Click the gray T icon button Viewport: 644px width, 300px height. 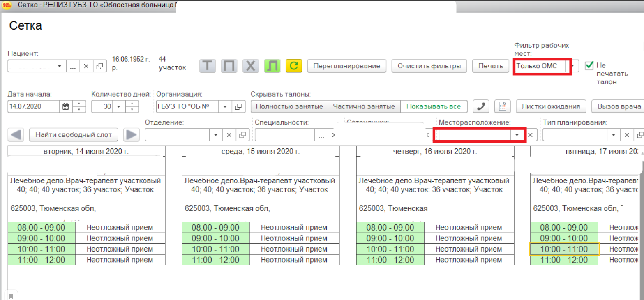(208, 66)
